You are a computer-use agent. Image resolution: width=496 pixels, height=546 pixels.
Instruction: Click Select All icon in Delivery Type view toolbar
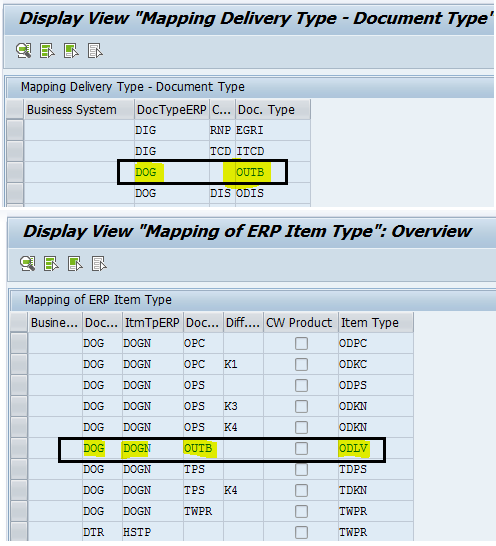[47, 51]
